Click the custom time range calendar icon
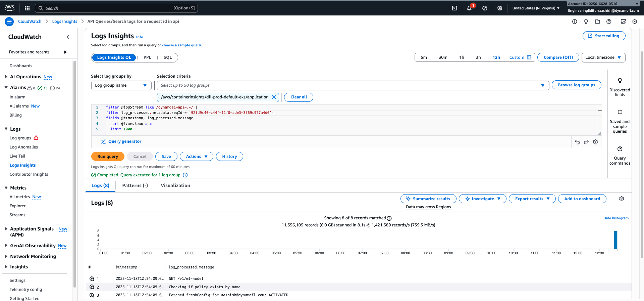Screen dimensions: 644x301 pyautogui.click(x=529, y=57)
